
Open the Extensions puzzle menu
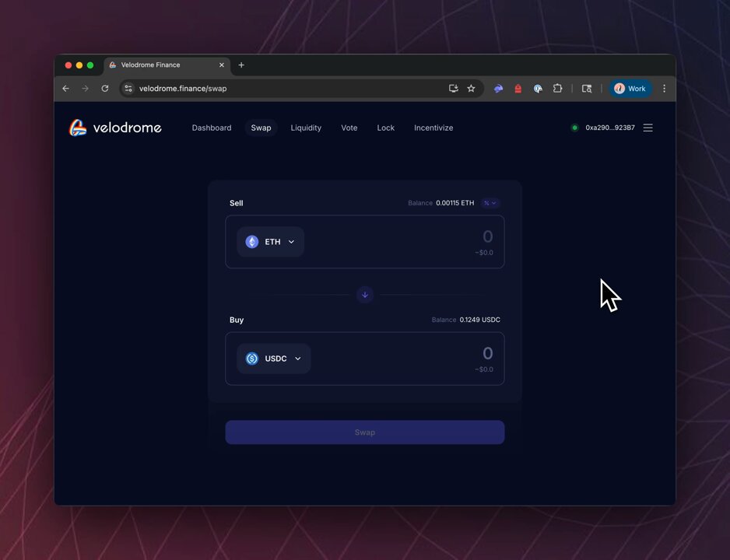tap(557, 89)
